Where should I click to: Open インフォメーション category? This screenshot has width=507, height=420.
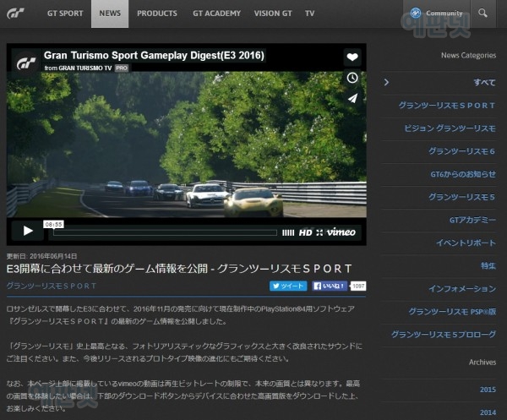[x=462, y=289]
